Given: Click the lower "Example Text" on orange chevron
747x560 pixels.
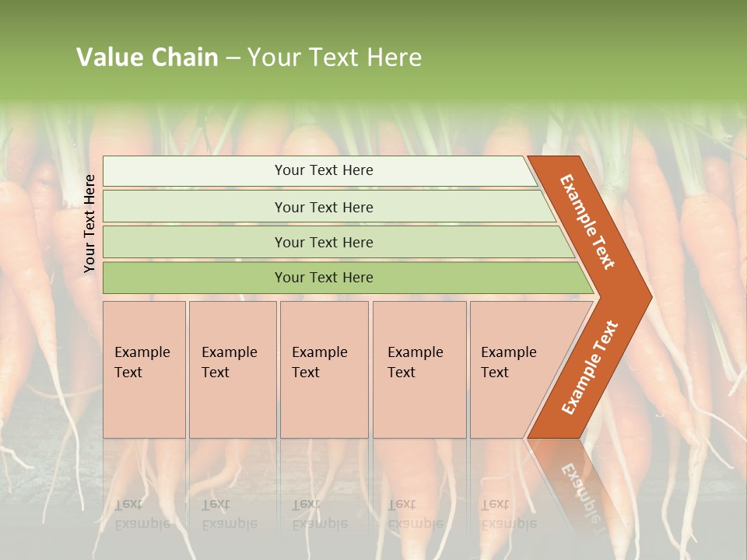Looking at the screenshot, I should (590, 367).
